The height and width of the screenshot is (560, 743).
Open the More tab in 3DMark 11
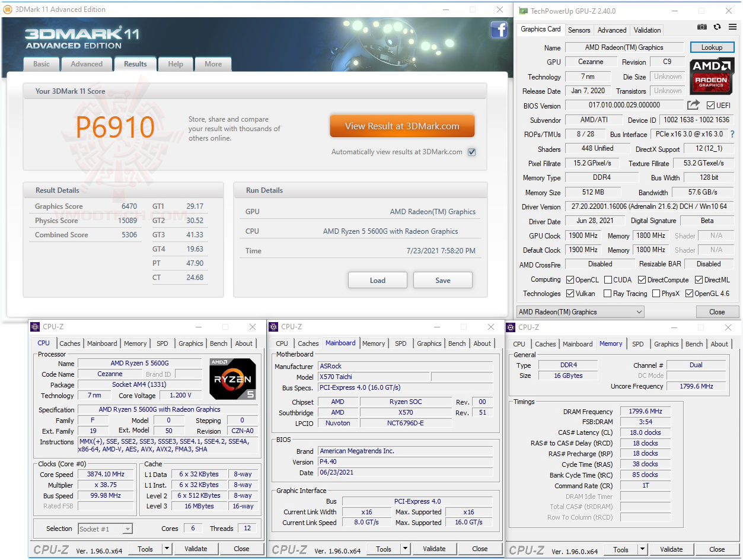click(213, 64)
